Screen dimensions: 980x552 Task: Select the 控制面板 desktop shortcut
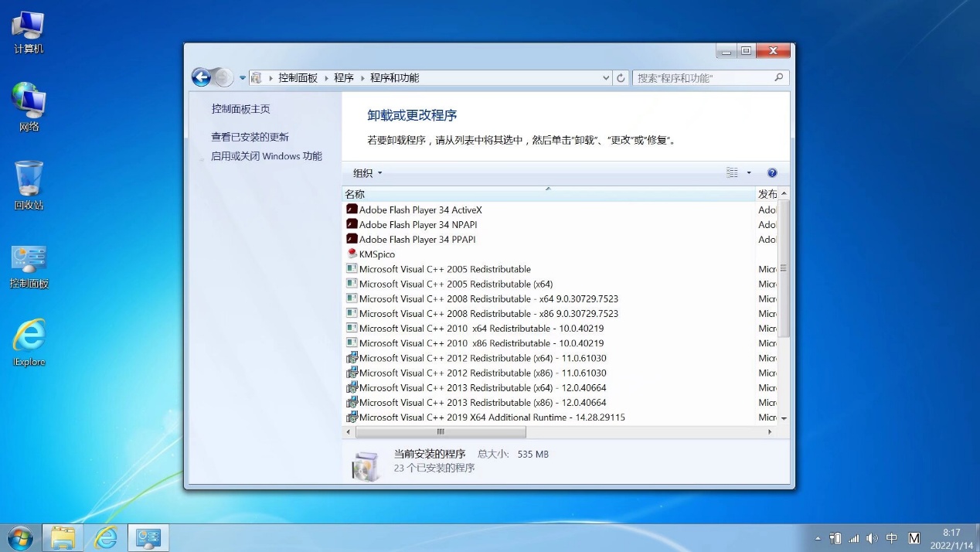pos(29,267)
